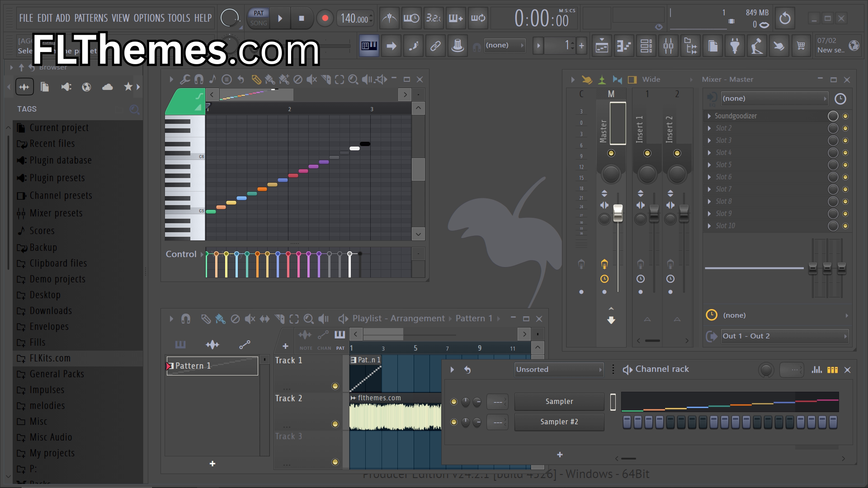Image resolution: width=868 pixels, height=488 pixels.
Task: Open the mixer input (none) selector
Action: [774, 99]
